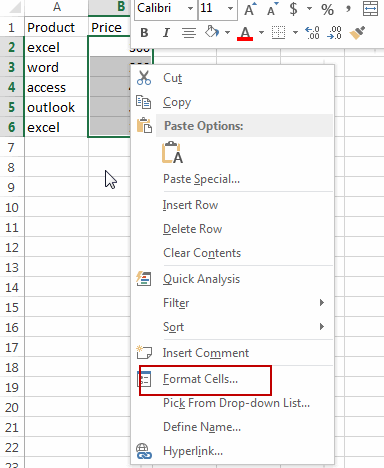Viewport: 384px width, 468px height.
Task: Click the excel cell in row 6
Action: pyautogui.click(x=56, y=127)
